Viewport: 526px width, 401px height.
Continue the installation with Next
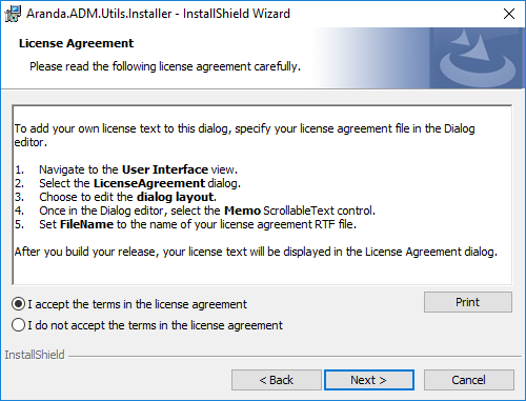coord(369,380)
